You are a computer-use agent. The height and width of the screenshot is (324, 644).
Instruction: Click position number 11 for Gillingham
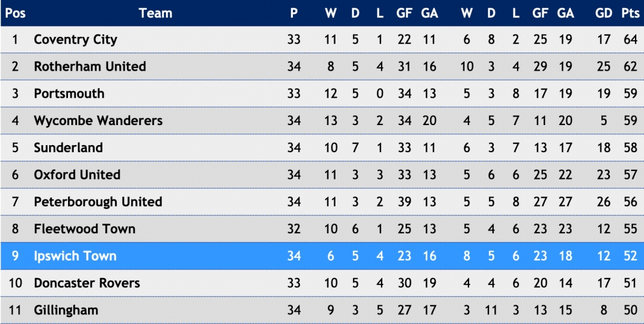pos(15,310)
